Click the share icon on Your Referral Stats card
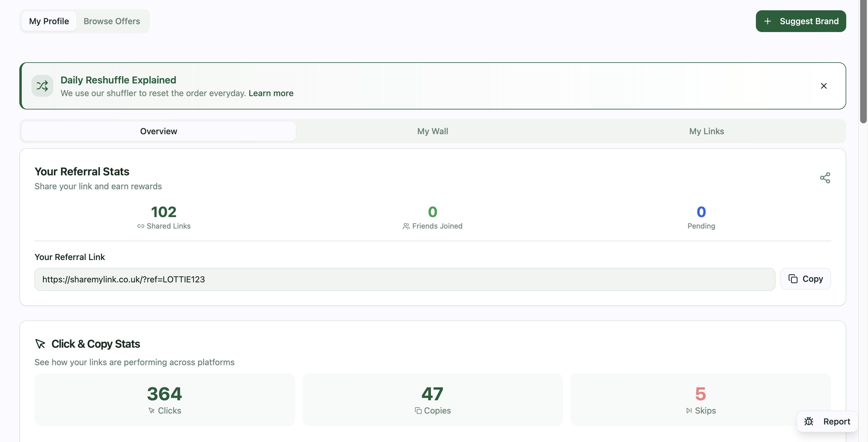 click(x=825, y=178)
